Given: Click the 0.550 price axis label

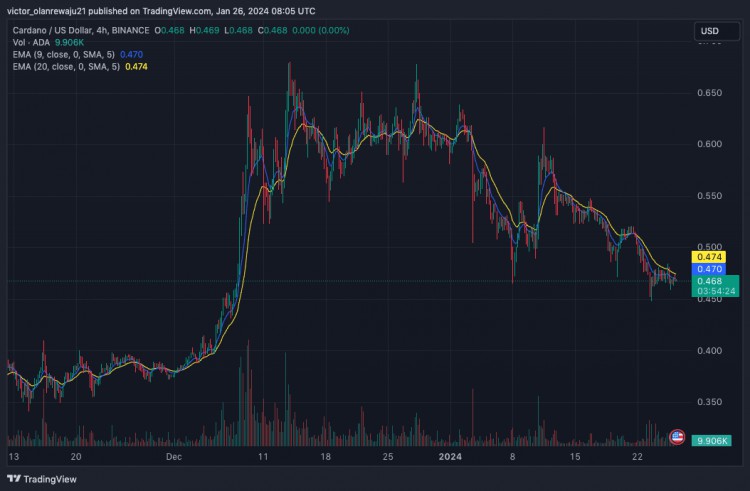Looking at the screenshot, I should (x=709, y=196).
